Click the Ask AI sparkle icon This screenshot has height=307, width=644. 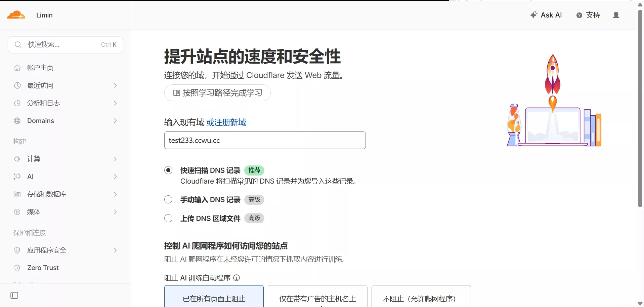point(533,15)
